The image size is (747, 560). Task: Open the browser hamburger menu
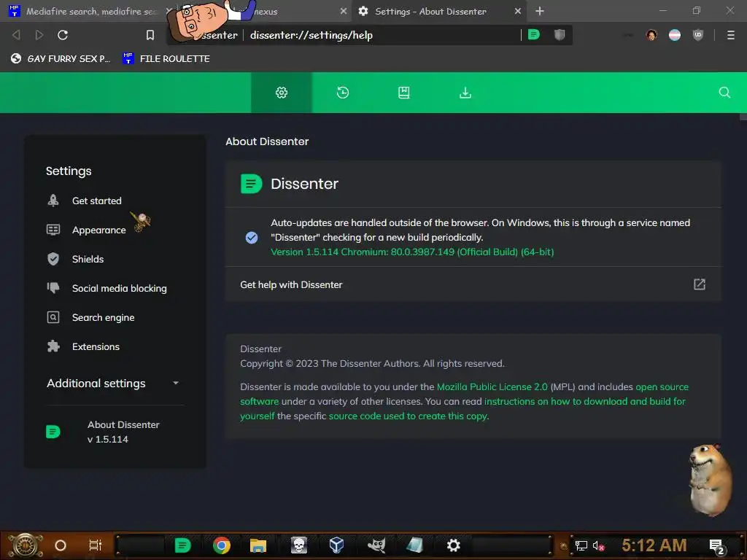pyautogui.click(x=731, y=35)
